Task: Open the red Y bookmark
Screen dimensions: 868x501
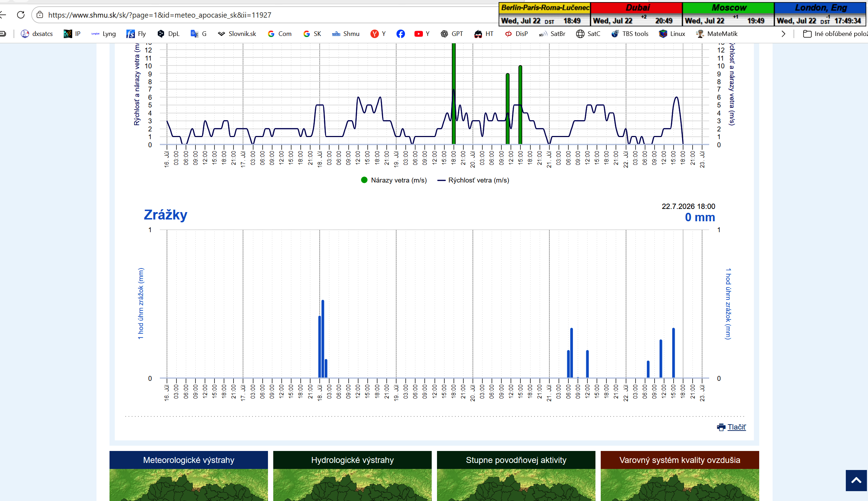Action: coord(378,34)
